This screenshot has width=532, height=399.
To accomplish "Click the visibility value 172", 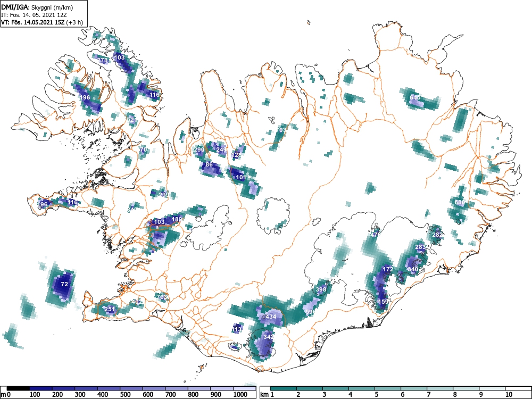I will [x=388, y=269].
